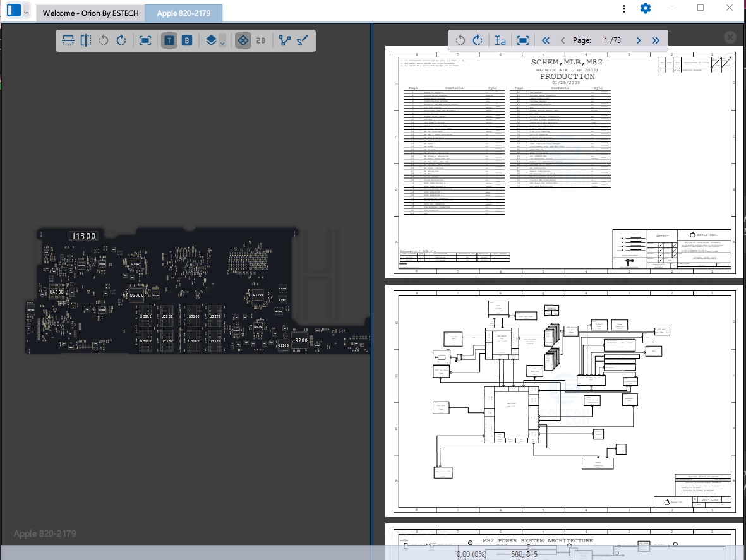This screenshot has height=560, width=746.
Task: Jump to first schematic page
Action: point(545,40)
